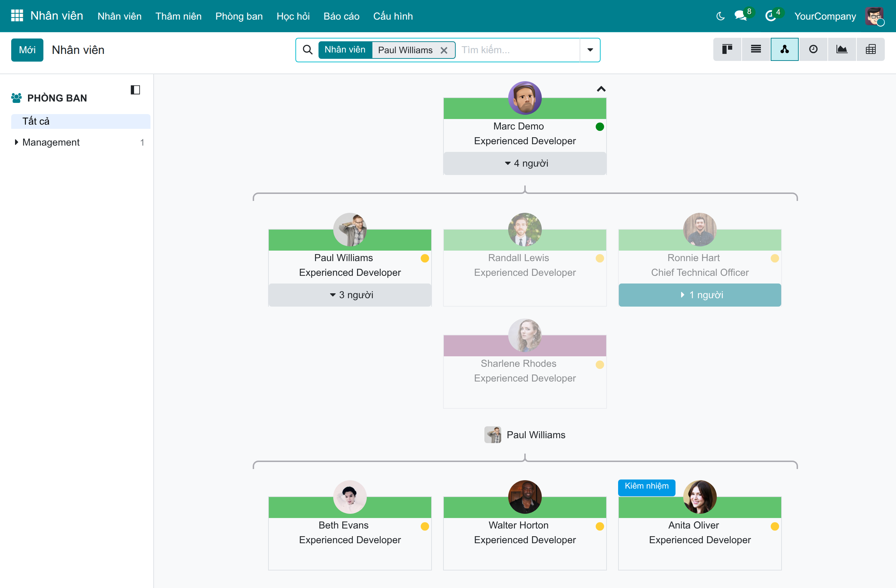Open Sharlene Rhodes employee card
896x588 pixels.
coord(525,371)
